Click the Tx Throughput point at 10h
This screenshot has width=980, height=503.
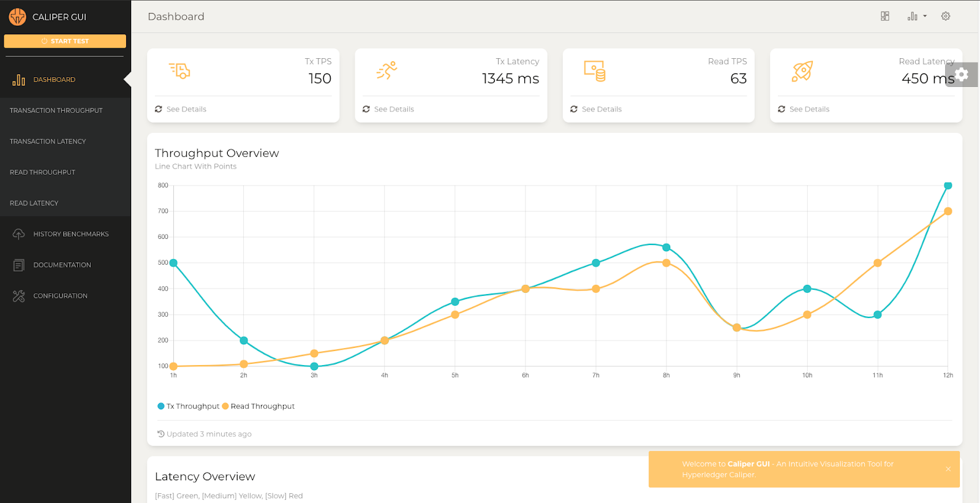point(807,289)
